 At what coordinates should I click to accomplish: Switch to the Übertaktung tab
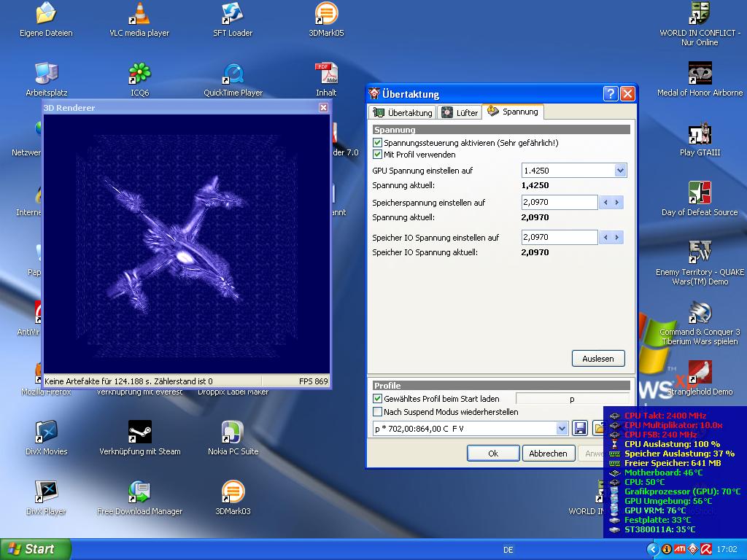(402, 112)
